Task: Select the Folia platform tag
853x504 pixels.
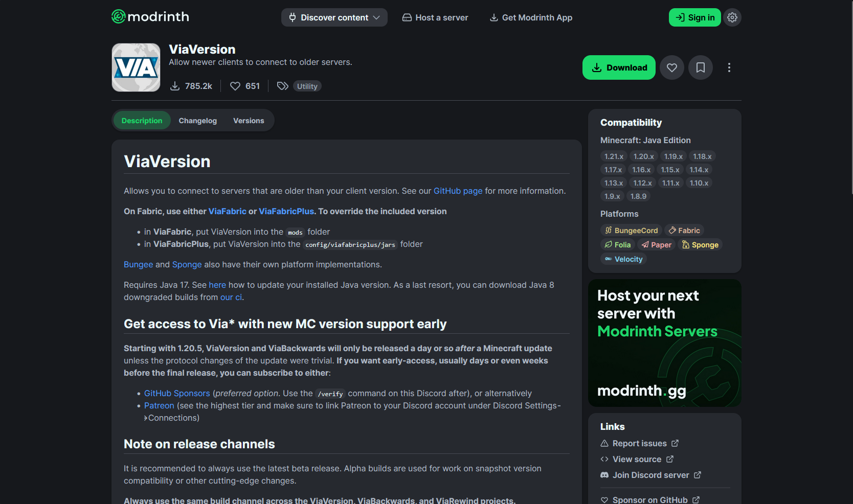Action: point(617,245)
